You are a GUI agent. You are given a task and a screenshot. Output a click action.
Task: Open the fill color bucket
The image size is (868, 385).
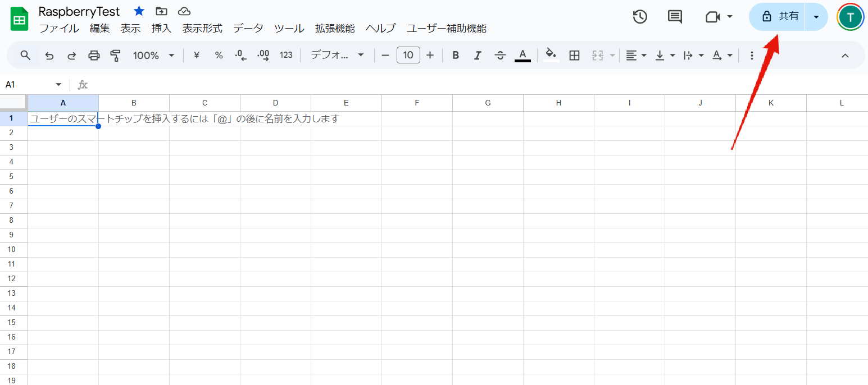pos(551,55)
